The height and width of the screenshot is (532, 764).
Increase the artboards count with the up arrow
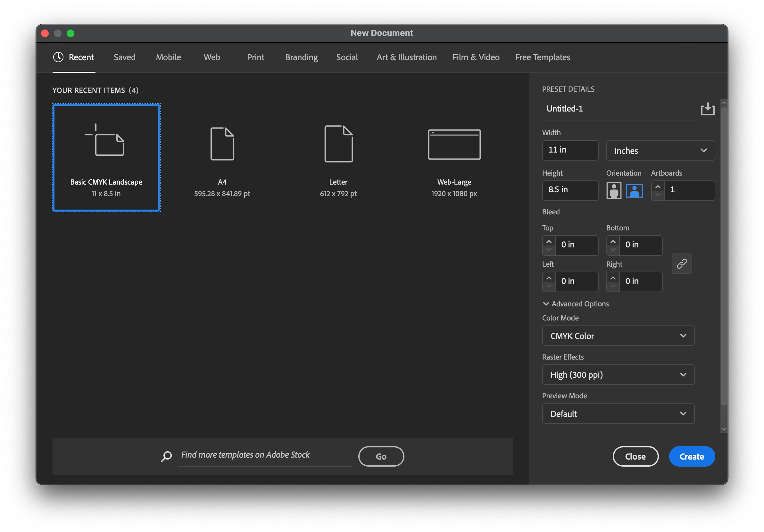[658, 187]
